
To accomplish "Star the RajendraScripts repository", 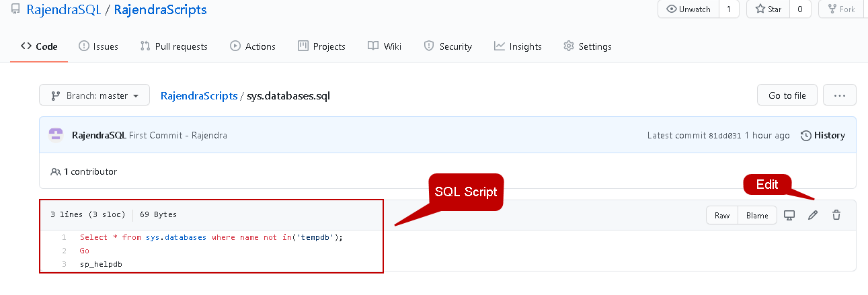I will tap(768, 9).
